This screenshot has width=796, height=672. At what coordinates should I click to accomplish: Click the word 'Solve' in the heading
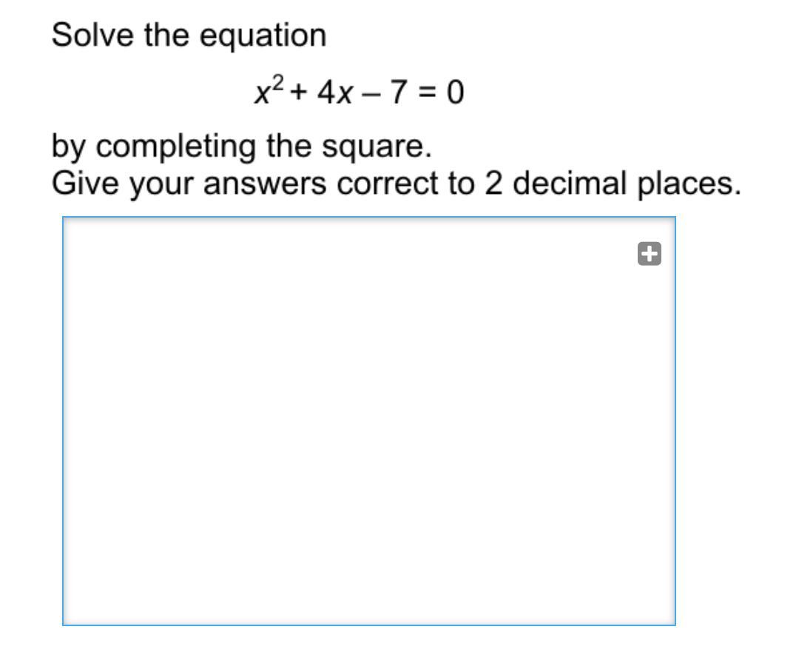[x=92, y=35]
